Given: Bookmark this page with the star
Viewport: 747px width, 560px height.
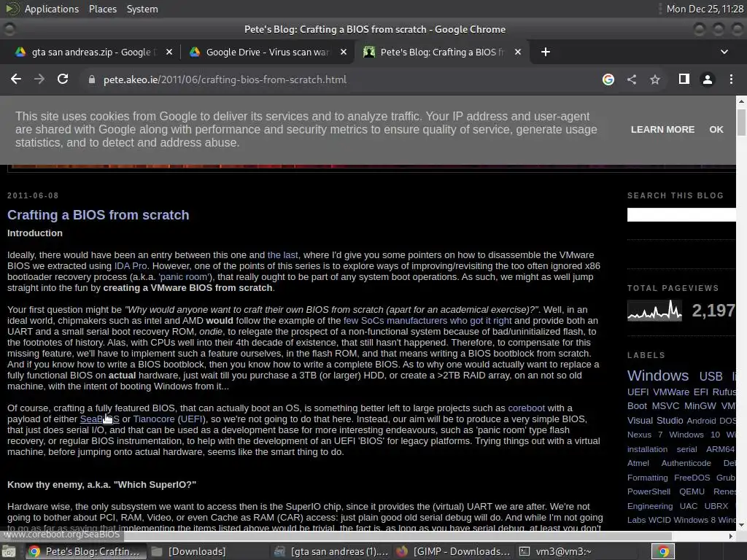Looking at the screenshot, I should click(655, 79).
